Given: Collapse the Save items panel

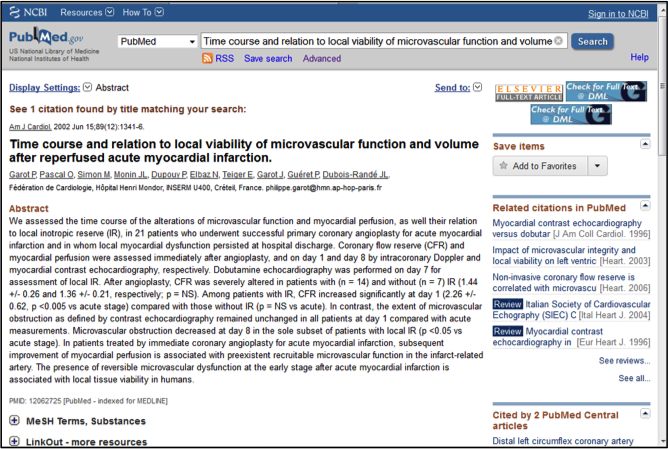Looking at the screenshot, I should pos(645,144).
